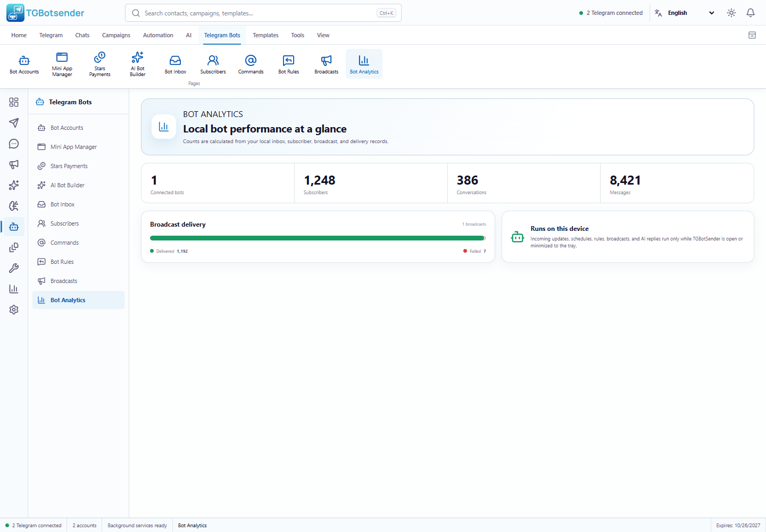Select Broadcasts in sidebar list
766x532 pixels.
pyautogui.click(x=78, y=281)
